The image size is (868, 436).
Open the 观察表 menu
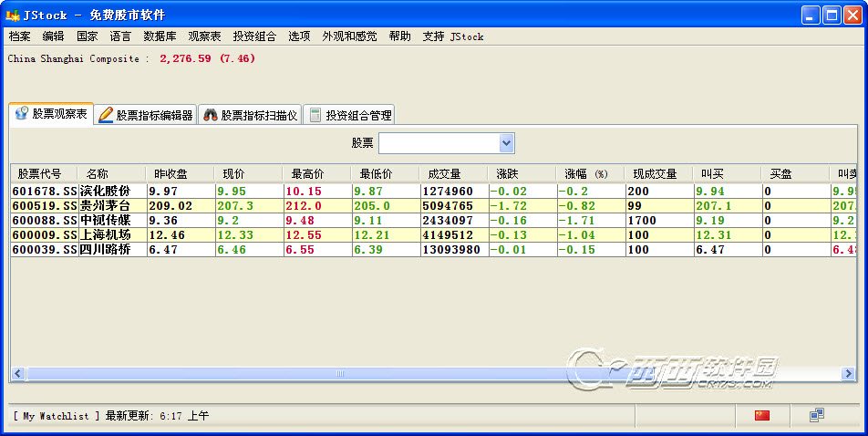click(x=204, y=36)
